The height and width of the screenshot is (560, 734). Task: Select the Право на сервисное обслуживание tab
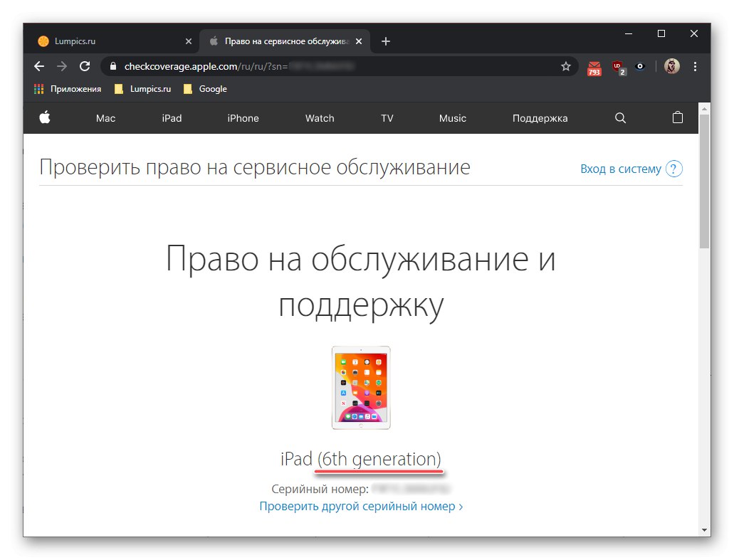[285, 41]
